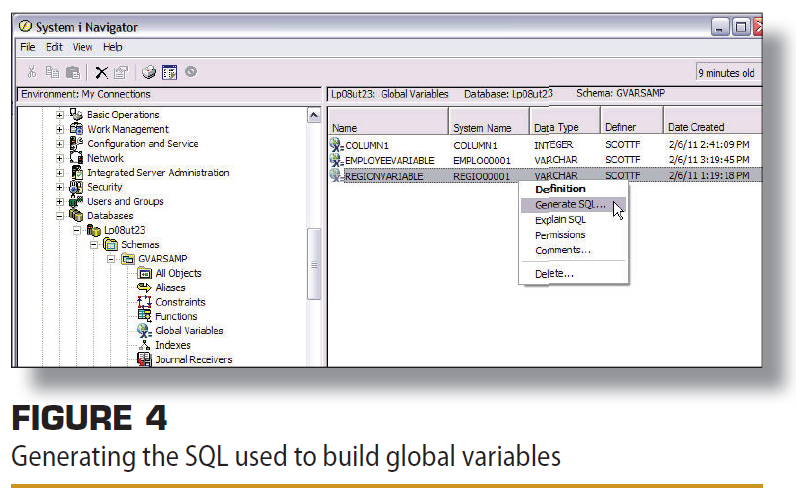Collapse the GVARSAMP schema node
Viewport: 796px width, 493px height.
tap(111, 259)
